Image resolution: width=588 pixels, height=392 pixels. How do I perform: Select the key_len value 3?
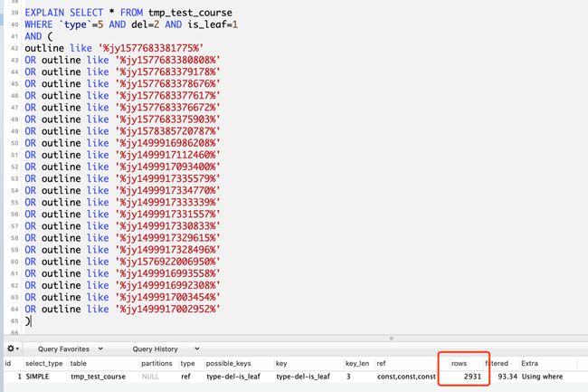click(348, 377)
